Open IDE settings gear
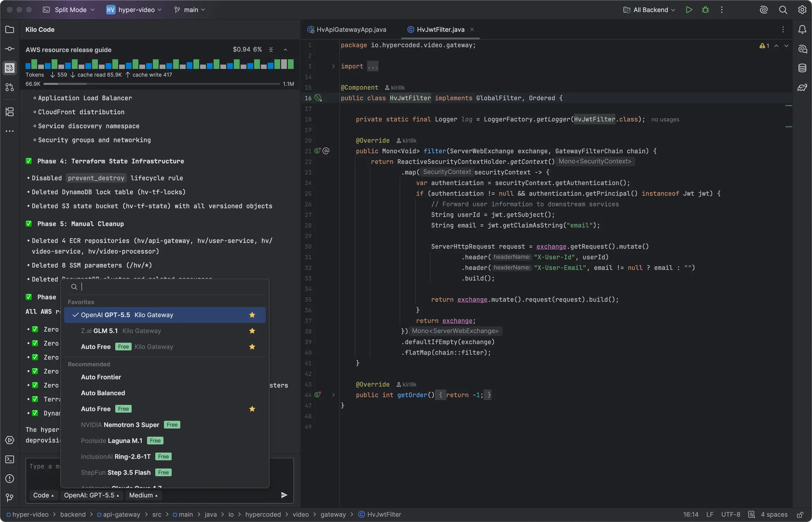This screenshot has height=522, width=812. pyautogui.click(x=802, y=10)
